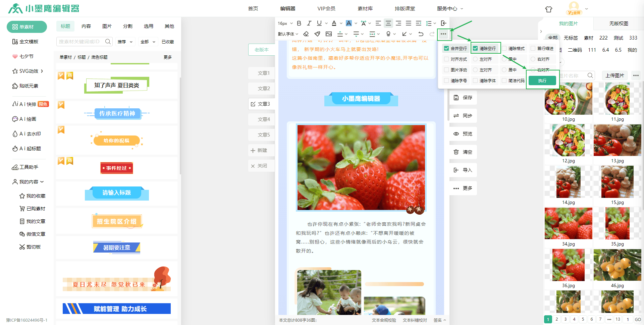Click the green 执行 button

coord(542,80)
